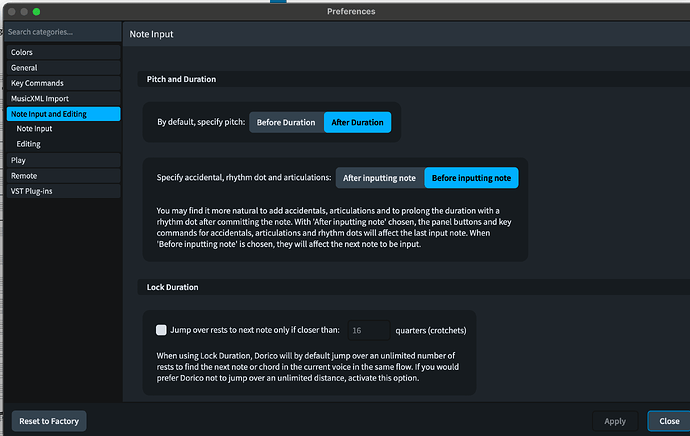
Task: Click the Close button
Action: coord(667,421)
